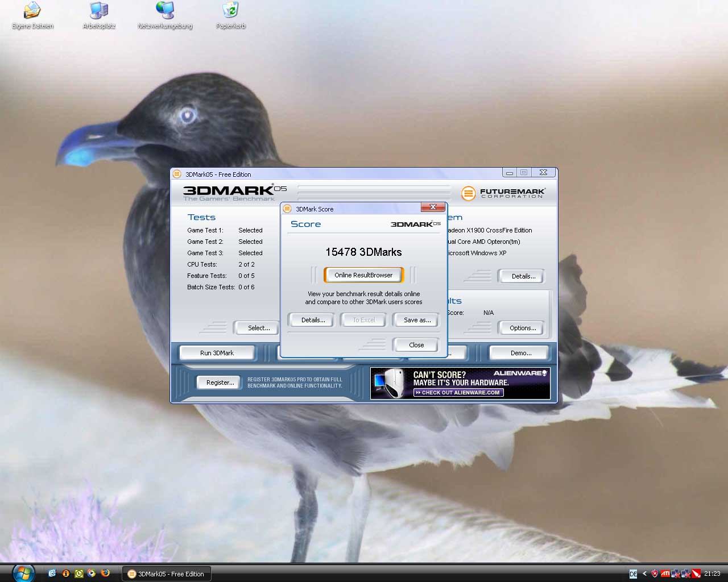The width and height of the screenshot is (728, 582).
Task: Launch Firefox from quick launch
Action: pos(105,573)
